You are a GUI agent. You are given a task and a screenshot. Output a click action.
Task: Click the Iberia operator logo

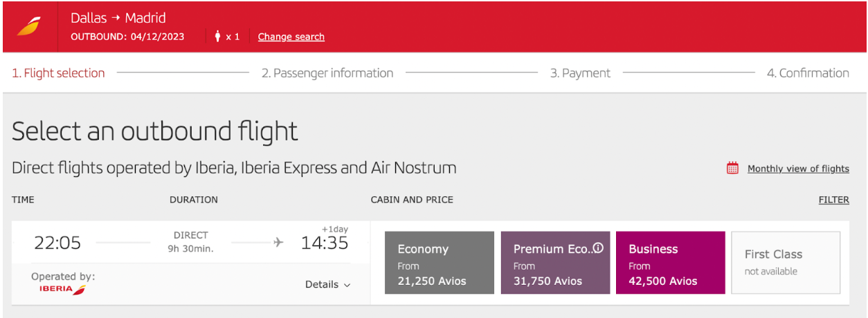pos(62,290)
